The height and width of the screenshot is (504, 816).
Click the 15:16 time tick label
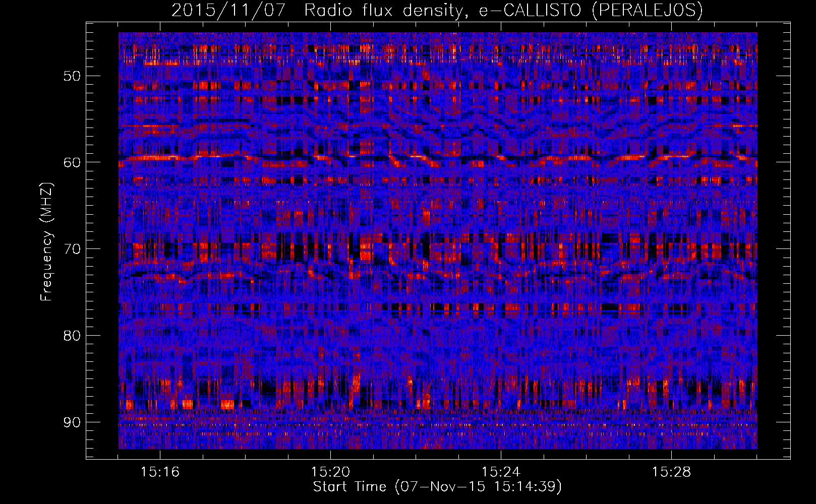pos(160,472)
